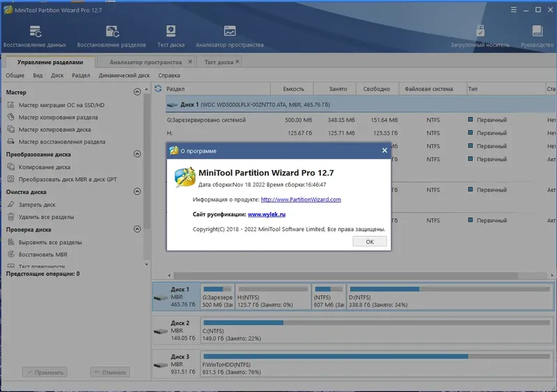
Task: Click OK in the About dialog
Action: coord(370,242)
